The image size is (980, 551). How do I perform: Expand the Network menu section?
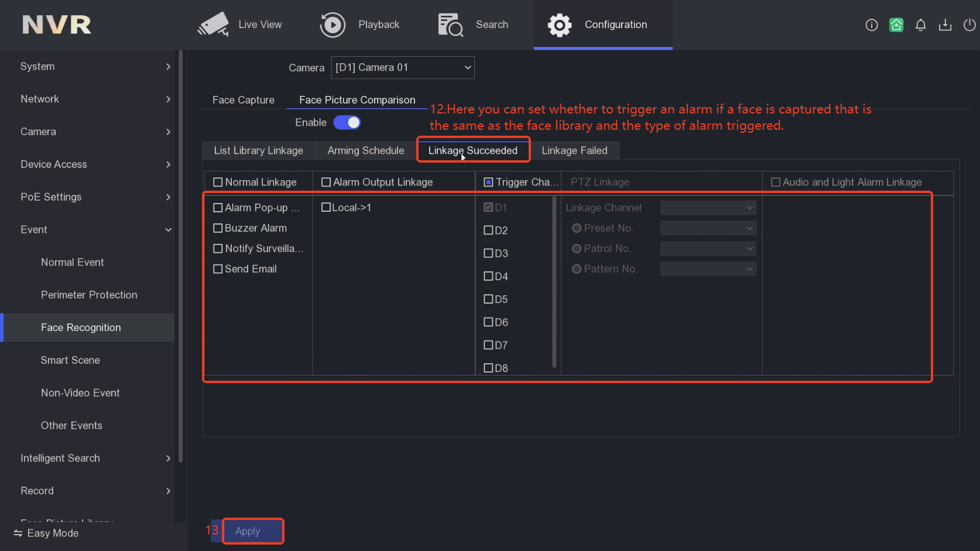(x=94, y=99)
